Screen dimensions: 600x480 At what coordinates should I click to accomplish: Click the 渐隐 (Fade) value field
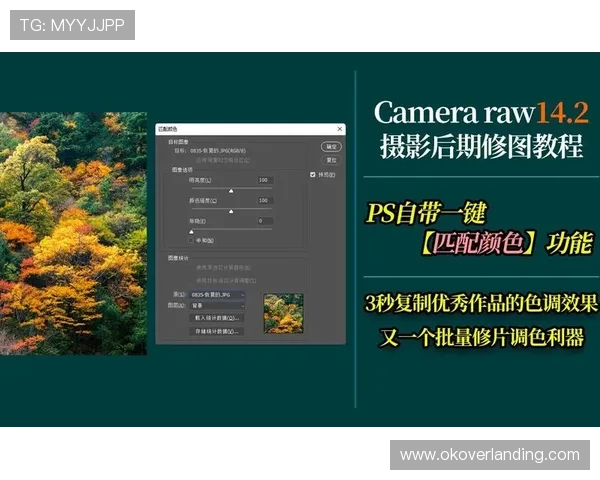265,221
